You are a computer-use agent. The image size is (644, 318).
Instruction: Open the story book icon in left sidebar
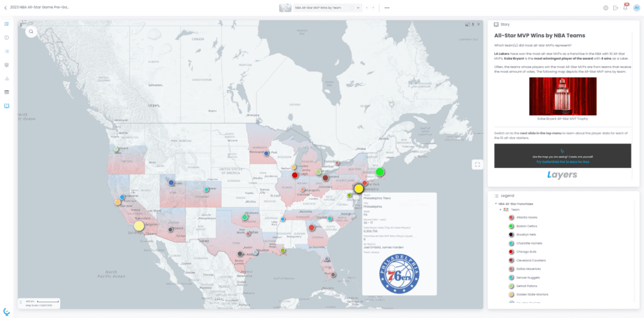tap(6, 106)
